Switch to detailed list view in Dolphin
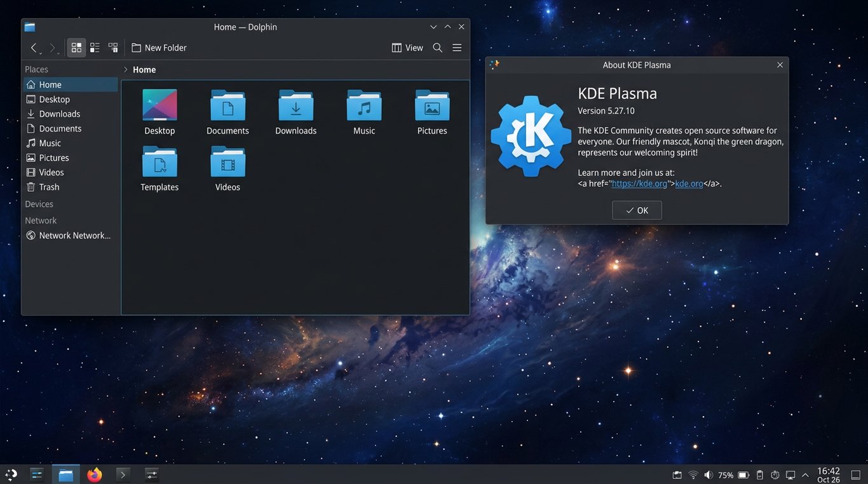This screenshot has height=484, width=868. [x=94, y=47]
